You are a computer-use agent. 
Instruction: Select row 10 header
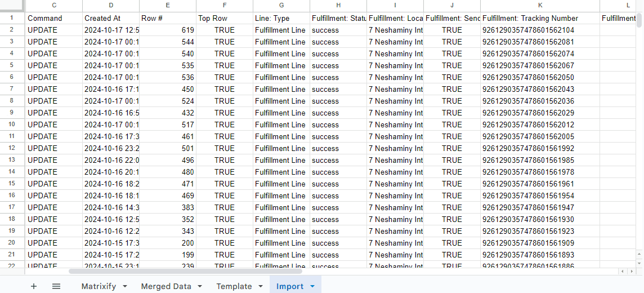12,125
